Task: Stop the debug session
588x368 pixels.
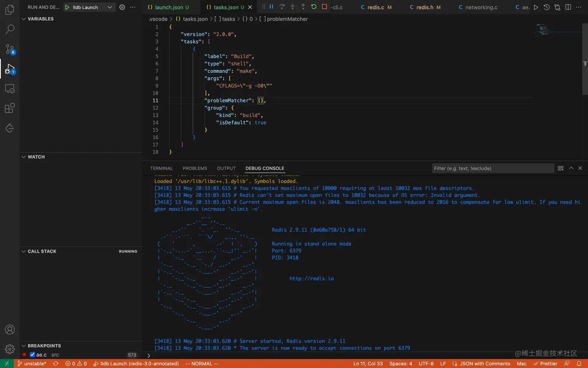Action: [324, 7]
